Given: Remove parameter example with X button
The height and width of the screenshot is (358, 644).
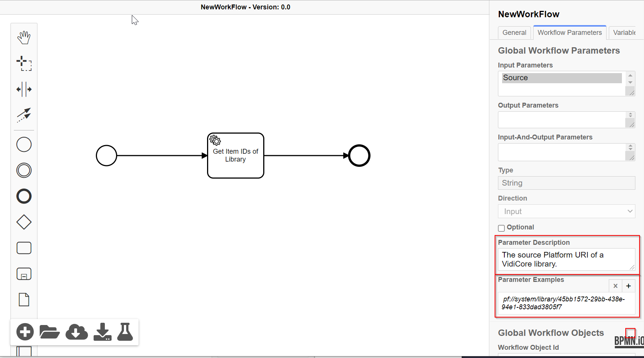Looking at the screenshot, I should (x=615, y=286).
